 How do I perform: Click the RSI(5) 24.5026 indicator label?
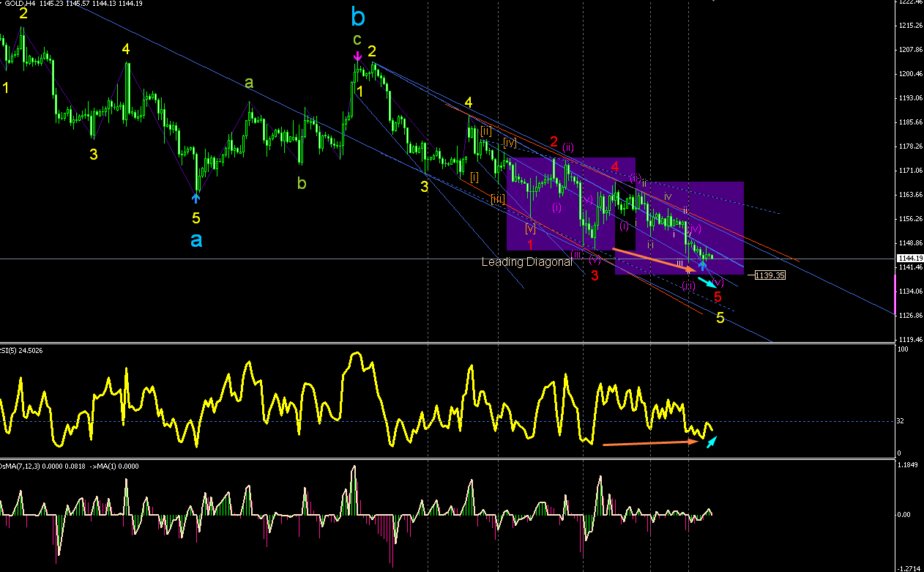pyautogui.click(x=22, y=349)
